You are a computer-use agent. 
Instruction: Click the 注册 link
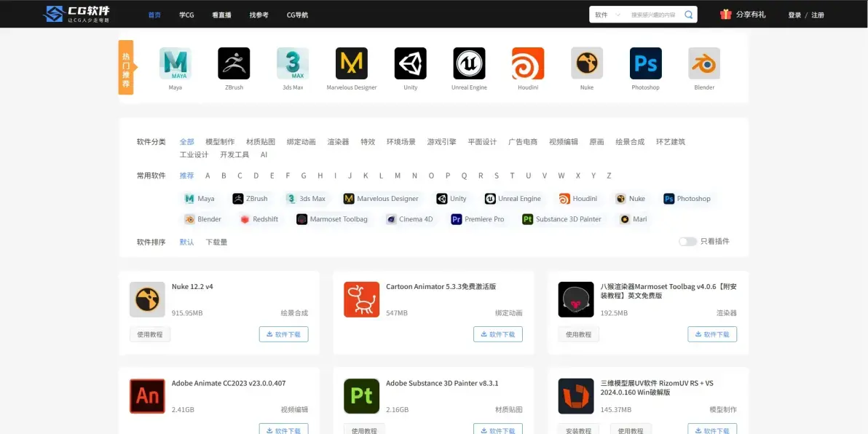pyautogui.click(x=818, y=15)
